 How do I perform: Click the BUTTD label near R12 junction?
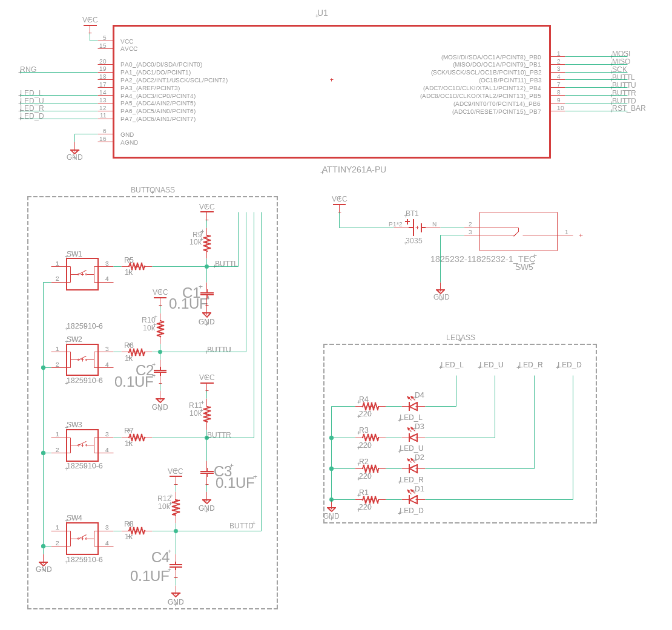[242, 525]
